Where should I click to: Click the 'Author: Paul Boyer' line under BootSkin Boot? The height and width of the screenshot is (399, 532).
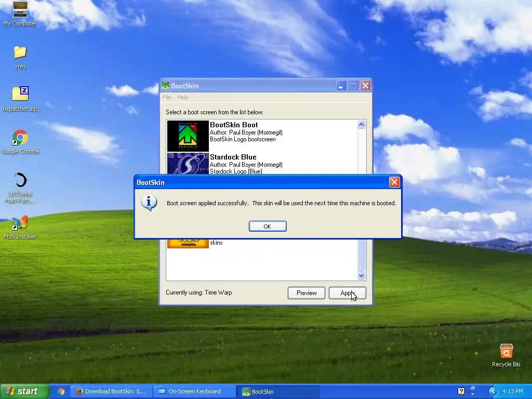246,132
